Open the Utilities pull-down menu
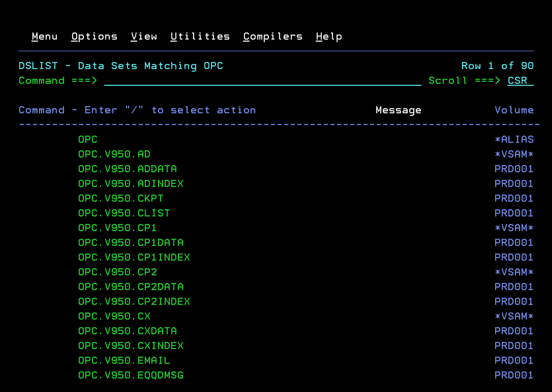Image resolution: width=552 pixels, height=392 pixels. click(x=200, y=37)
